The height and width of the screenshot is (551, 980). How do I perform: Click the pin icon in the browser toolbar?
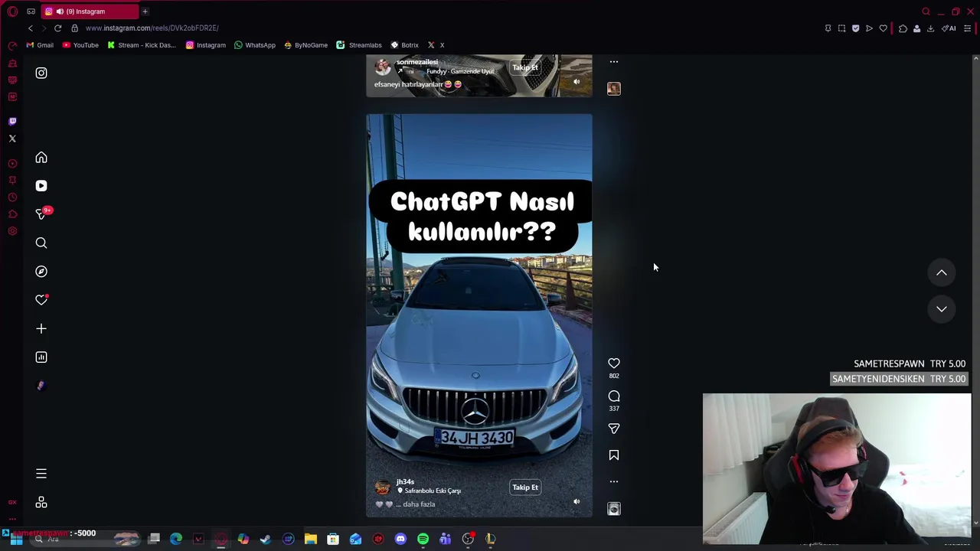[828, 28]
